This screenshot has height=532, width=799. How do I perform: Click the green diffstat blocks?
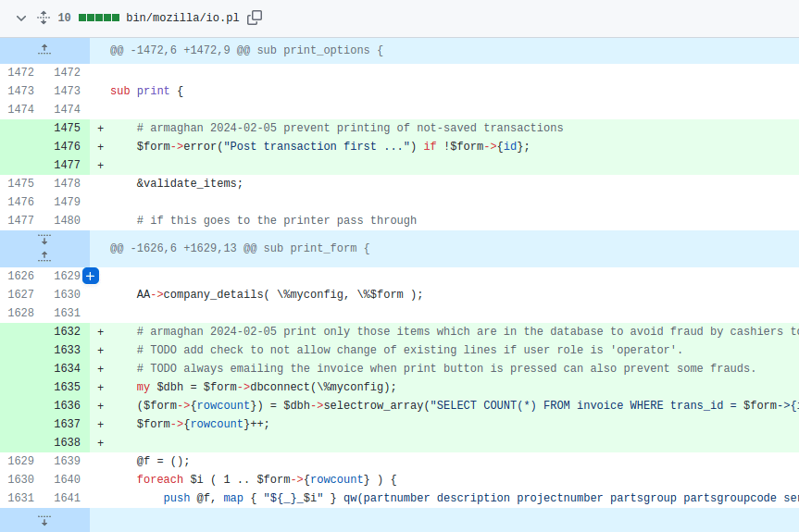coord(99,18)
